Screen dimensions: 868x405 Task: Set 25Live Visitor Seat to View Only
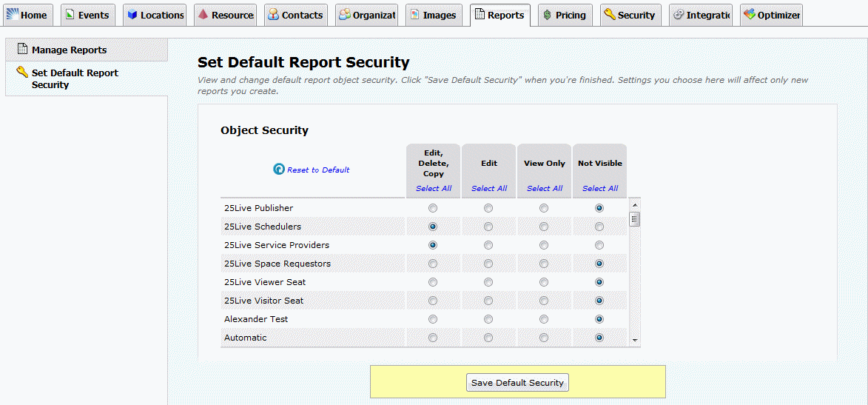(x=544, y=301)
